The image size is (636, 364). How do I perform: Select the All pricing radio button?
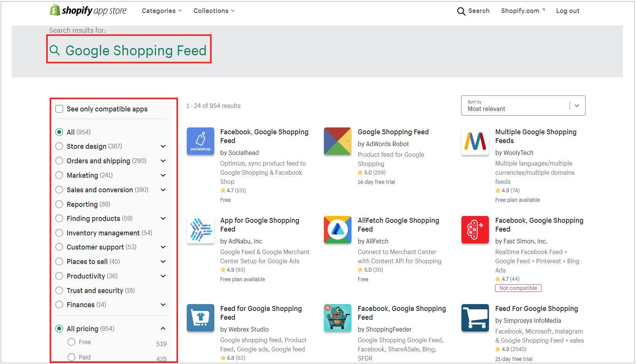(59, 329)
